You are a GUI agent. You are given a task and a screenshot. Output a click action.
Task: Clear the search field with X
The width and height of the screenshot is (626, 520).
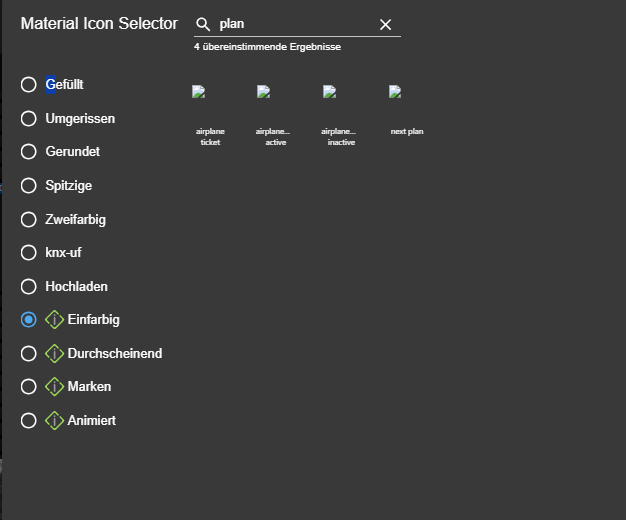click(386, 24)
